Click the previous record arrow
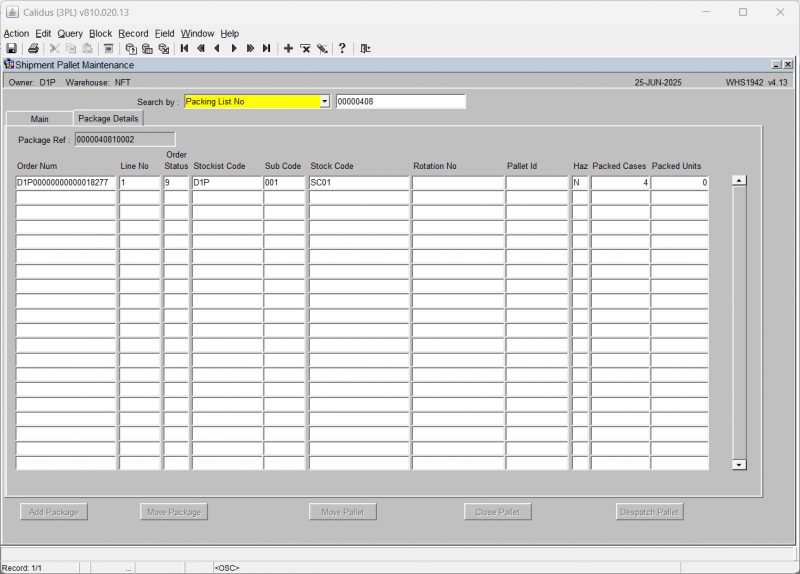 217,48
